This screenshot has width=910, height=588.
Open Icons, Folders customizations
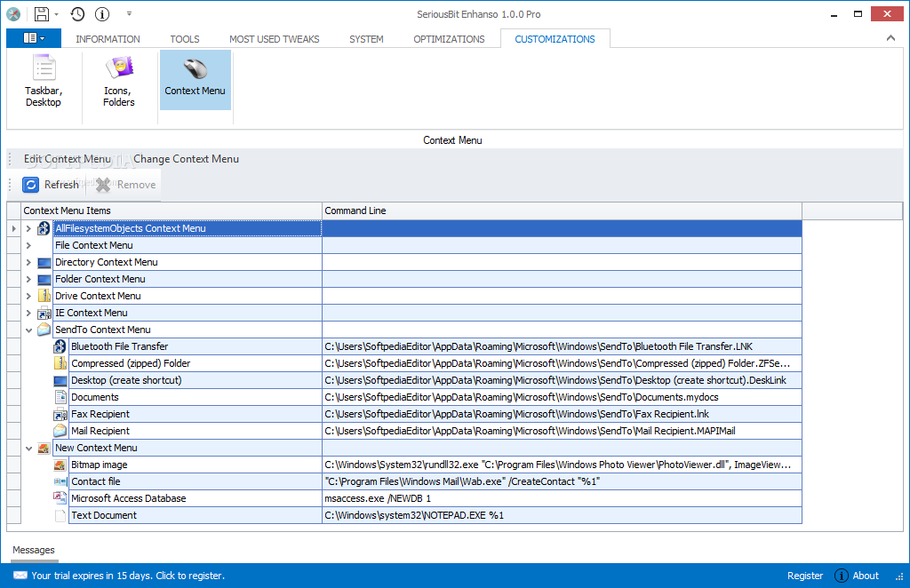click(119, 81)
